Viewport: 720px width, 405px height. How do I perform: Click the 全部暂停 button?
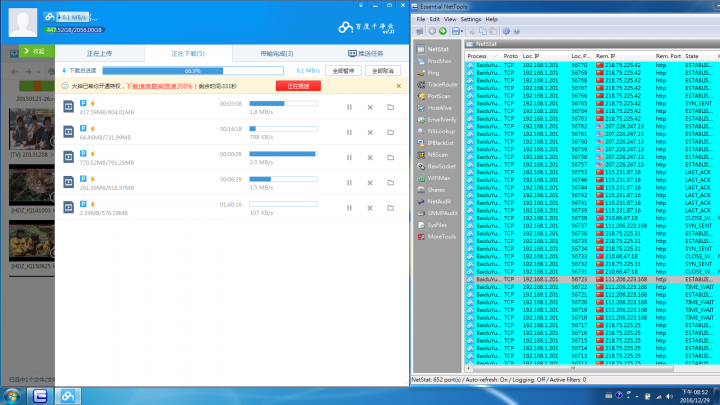(343, 71)
